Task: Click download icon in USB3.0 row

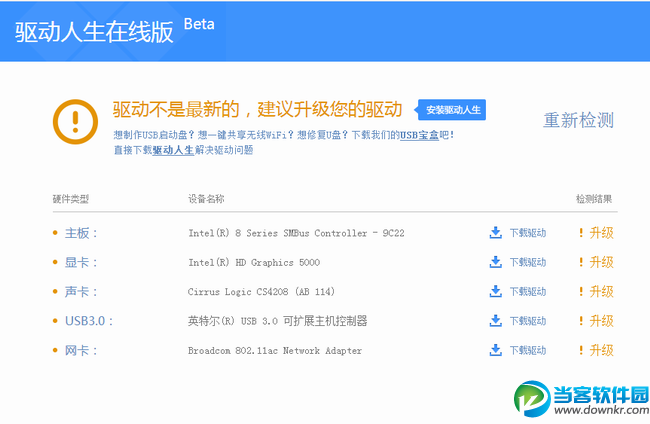Action: pyautogui.click(x=495, y=321)
